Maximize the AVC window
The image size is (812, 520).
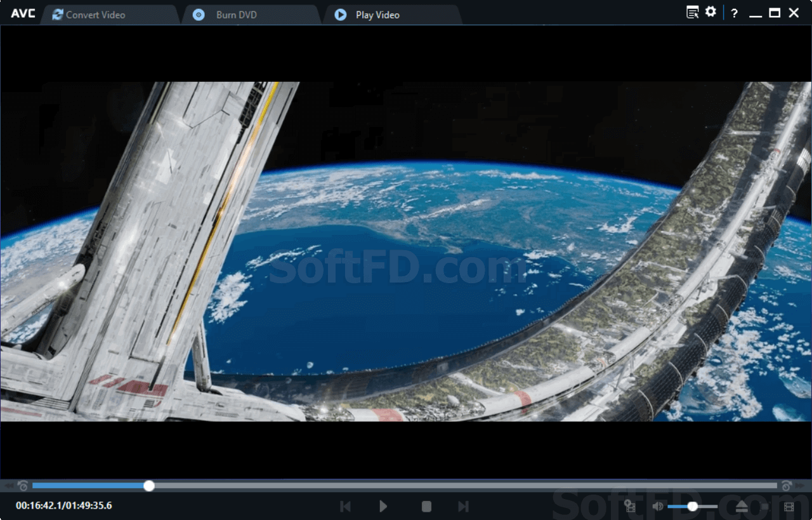(775, 13)
